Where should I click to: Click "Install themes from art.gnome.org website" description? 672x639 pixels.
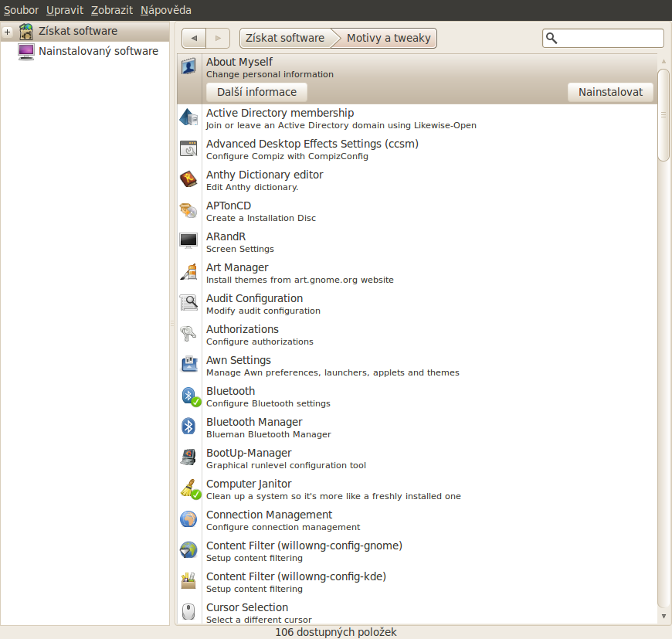[300, 280]
